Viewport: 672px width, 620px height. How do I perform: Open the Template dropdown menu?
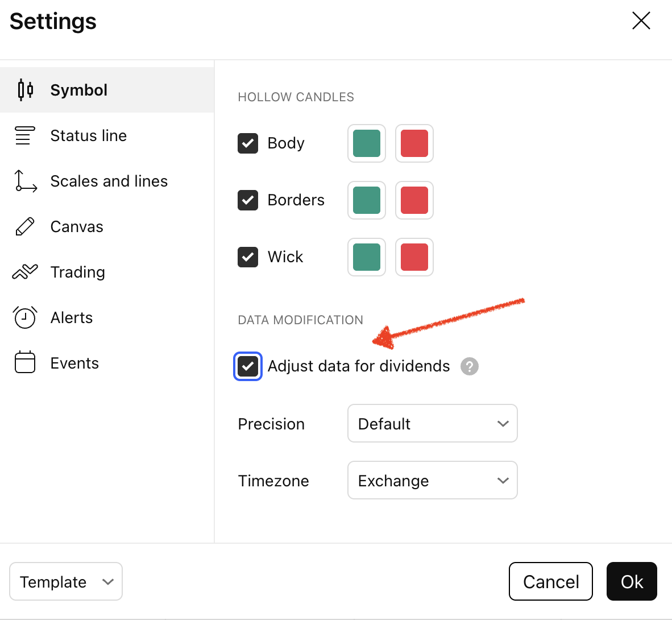click(66, 581)
